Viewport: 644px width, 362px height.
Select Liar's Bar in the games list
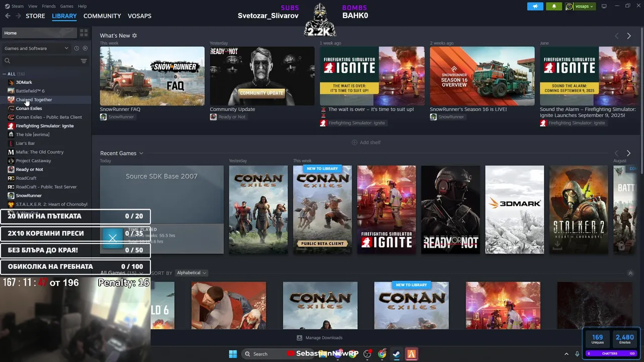coord(25,143)
